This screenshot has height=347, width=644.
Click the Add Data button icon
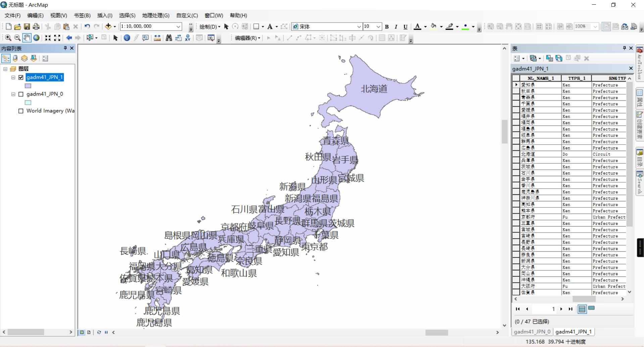click(108, 27)
